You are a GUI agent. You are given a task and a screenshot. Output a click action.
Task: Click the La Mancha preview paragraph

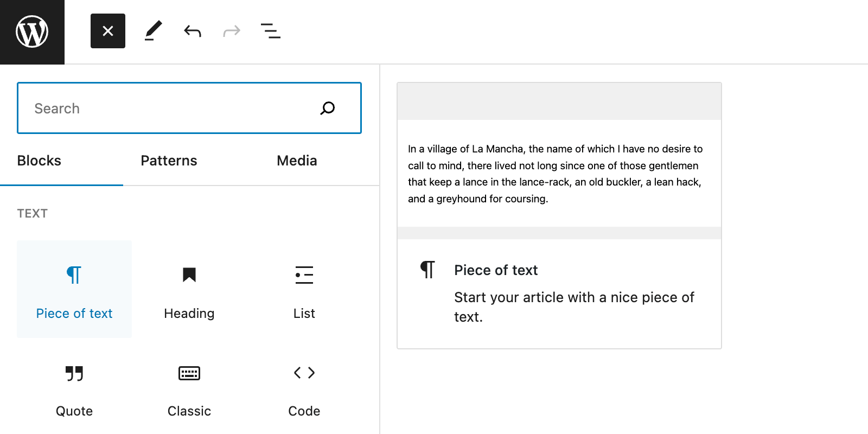tap(556, 174)
